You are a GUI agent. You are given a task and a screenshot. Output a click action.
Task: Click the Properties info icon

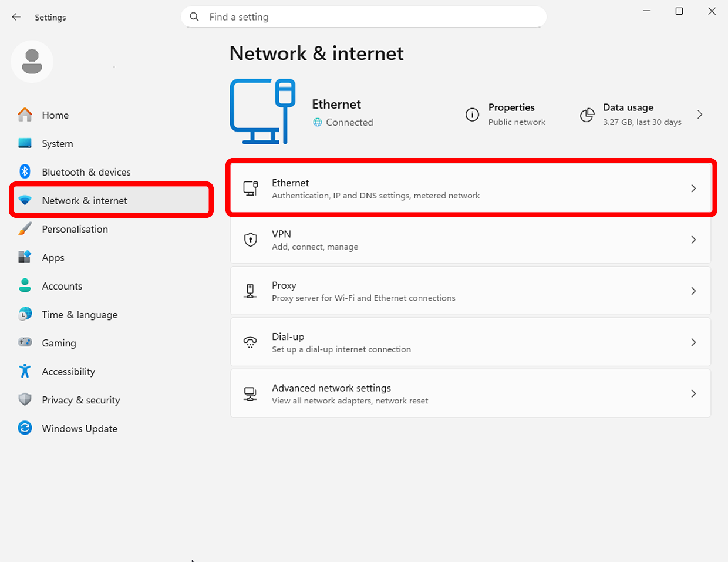(x=472, y=115)
